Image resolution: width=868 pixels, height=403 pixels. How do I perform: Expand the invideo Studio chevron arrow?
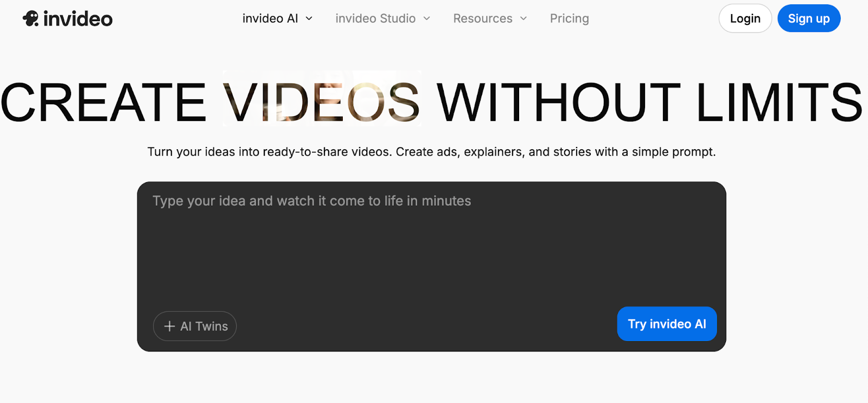pyautogui.click(x=427, y=18)
